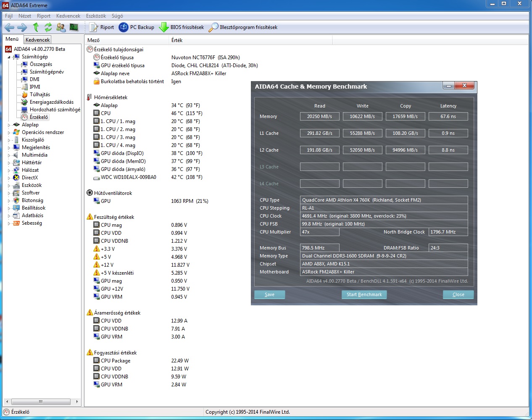532x420 pixels.
Task: Click the refresh icon in toolbar
Action: (48, 27)
